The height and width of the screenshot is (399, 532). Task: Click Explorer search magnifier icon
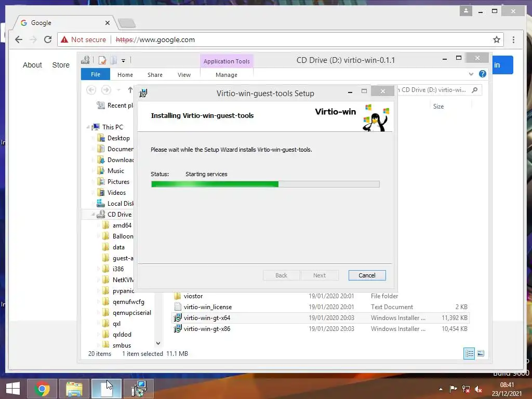(475, 90)
